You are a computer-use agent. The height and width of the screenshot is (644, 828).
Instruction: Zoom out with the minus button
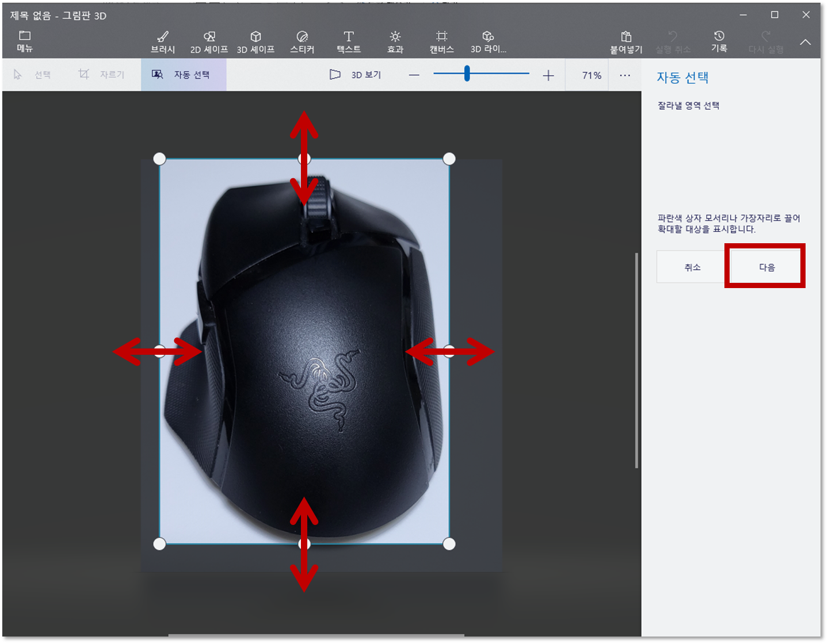(x=414, y=75)
